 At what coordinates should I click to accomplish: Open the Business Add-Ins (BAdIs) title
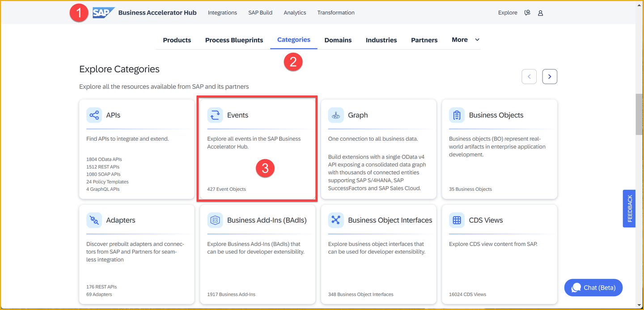point(267,220)
